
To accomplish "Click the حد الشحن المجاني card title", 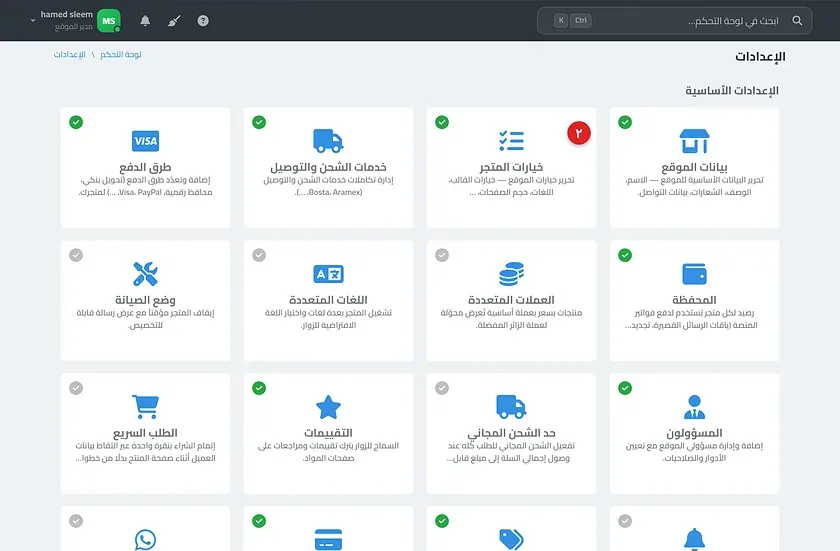I will pyautogui.click(x=512, y=433).
